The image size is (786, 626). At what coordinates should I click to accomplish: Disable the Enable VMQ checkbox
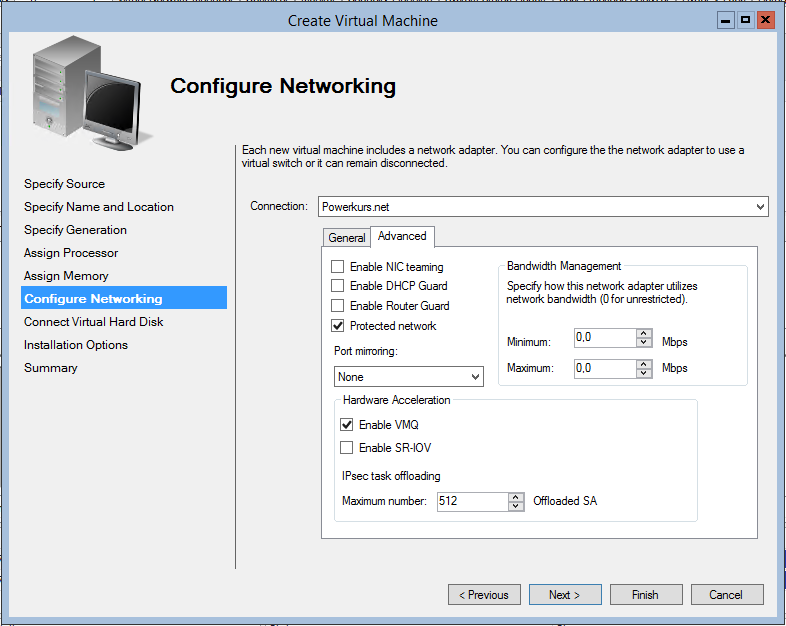pyautogui.click(x=346, y=425)
